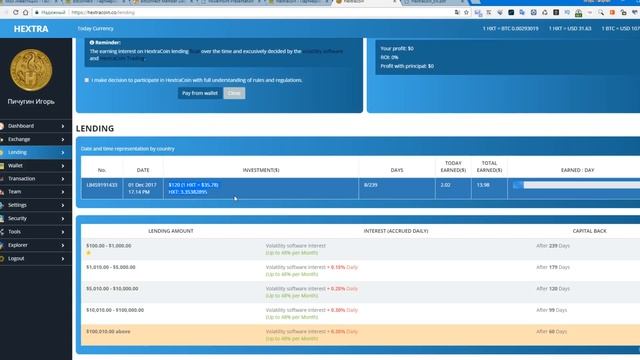
Task: Click the LENDING section heading
Action: click(x=95, y=128)
